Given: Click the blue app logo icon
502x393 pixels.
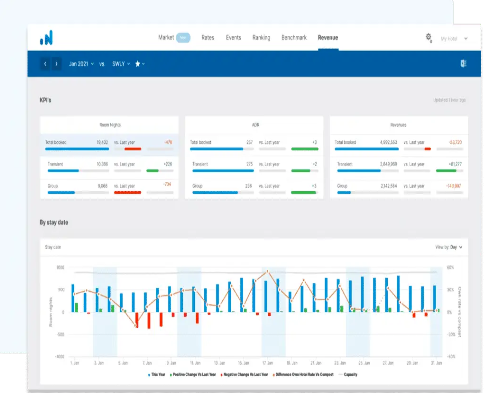Looking at the screenshot, I should (x=46, y=38).
